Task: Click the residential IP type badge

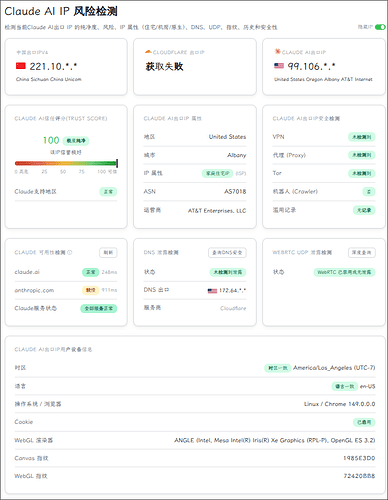Action: (x=217, y=173)
